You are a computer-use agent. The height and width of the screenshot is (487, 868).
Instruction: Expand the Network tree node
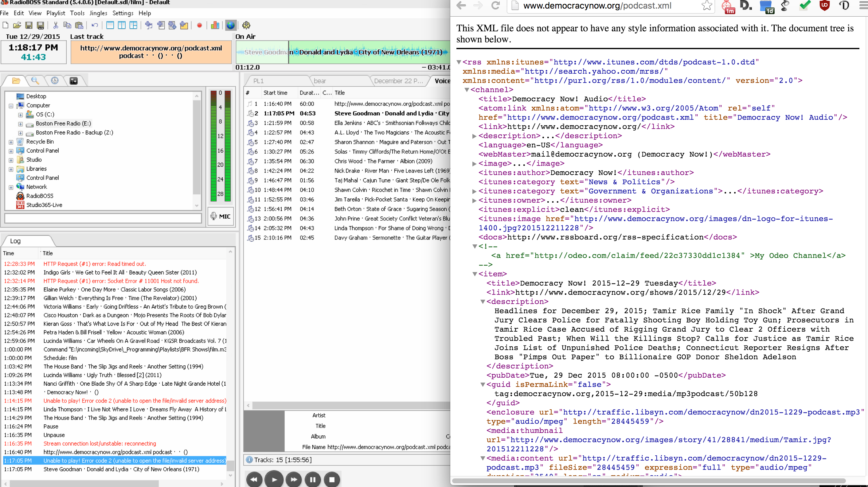tap(11, 187)
